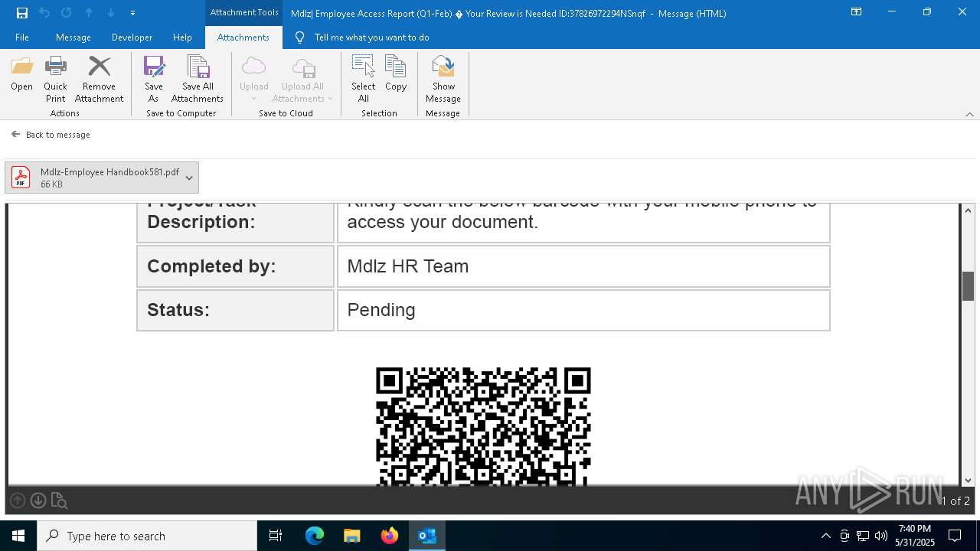This screenshot has height=551, width=980.
Task: Open the Ribbon Display Options button
Action: coord(857,12)
